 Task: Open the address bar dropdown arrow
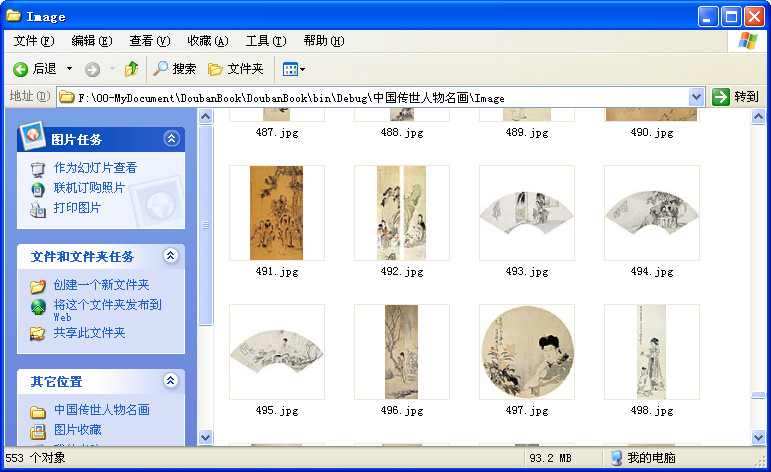(x=696, y=97)
